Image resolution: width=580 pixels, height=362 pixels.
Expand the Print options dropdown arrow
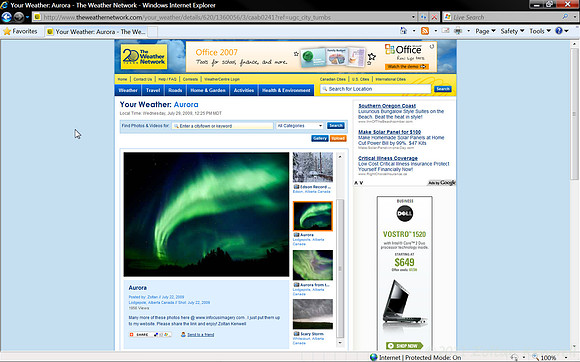pos(468,31)
